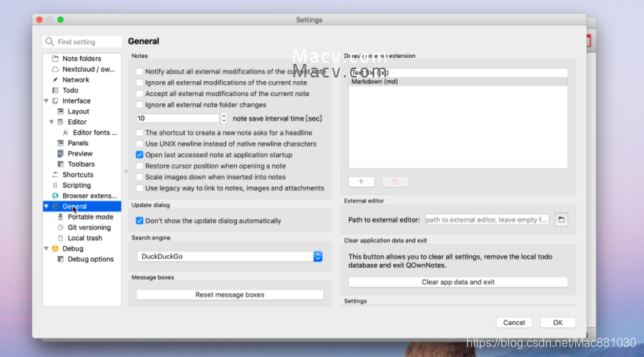Confirm settings with OK button

coord(557,323)
